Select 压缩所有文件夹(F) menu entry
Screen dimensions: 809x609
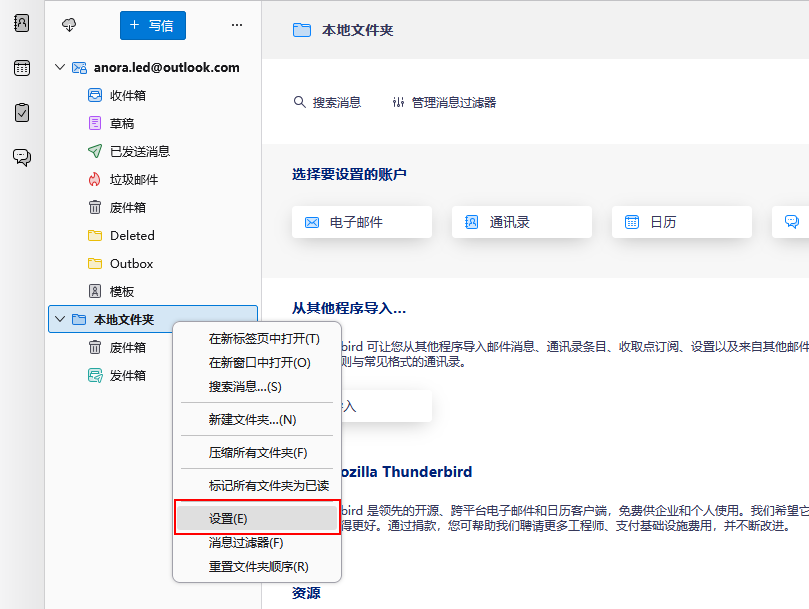point(257,453)
